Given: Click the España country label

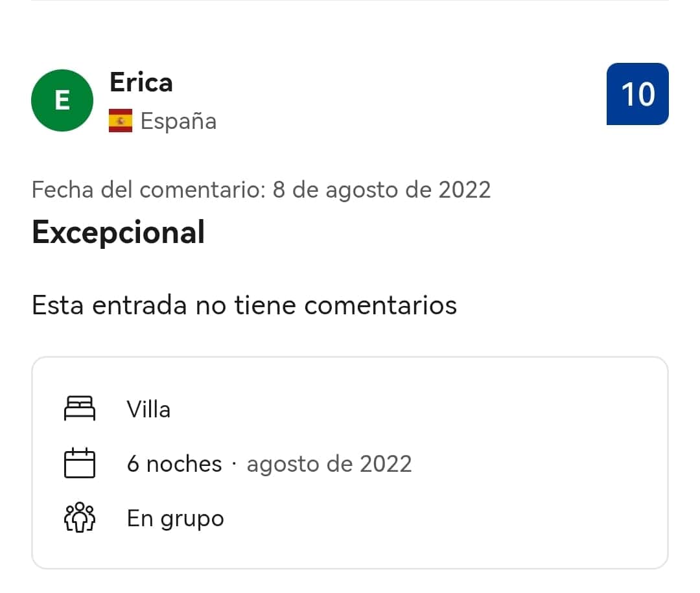Looking at the screenshot, I should (x=179, y=121).
